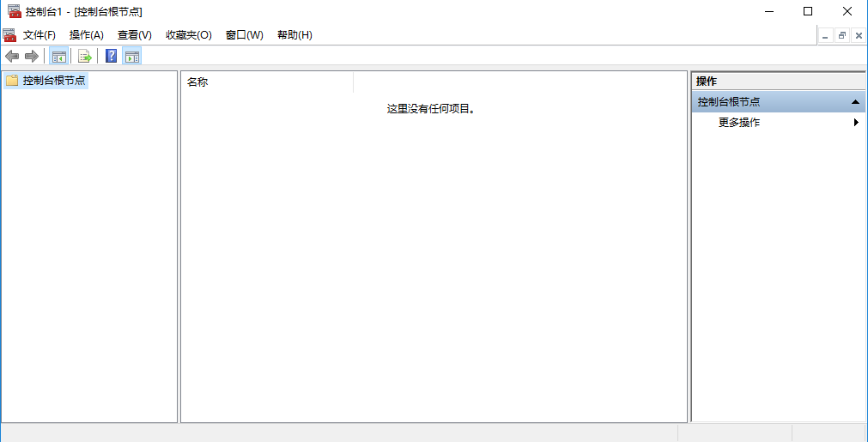Click the MMC toolbox icon in menu bar

tap(9, 35)
